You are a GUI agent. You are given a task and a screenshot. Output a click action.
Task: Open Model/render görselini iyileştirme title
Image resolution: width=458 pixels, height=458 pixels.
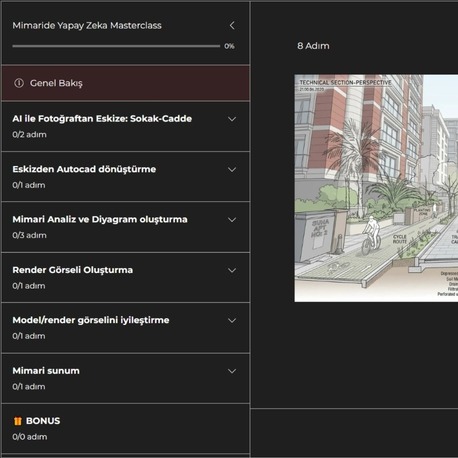point(91,320)
